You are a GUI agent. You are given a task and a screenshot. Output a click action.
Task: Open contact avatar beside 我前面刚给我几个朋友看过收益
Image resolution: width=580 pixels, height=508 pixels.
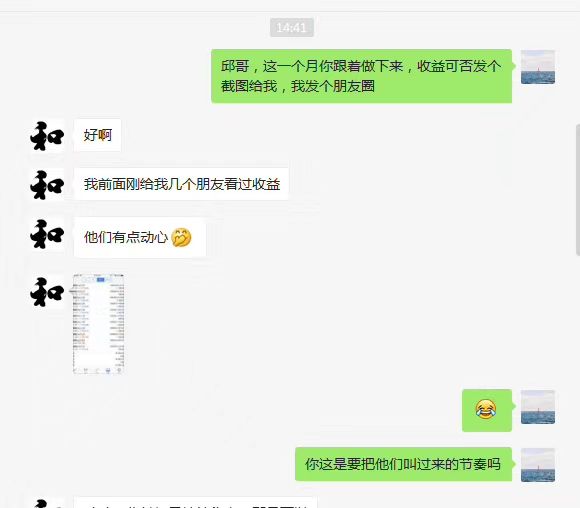(47, 185)
